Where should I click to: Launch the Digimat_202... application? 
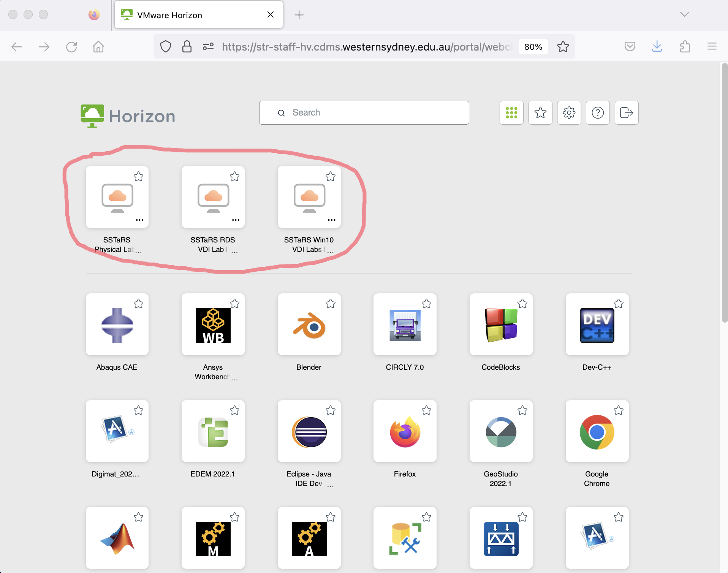[x=117, y=431]
